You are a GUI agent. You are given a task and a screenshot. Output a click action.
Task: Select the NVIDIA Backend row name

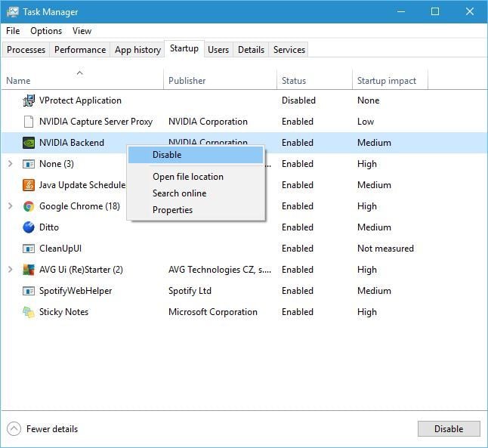pos(72,143)
